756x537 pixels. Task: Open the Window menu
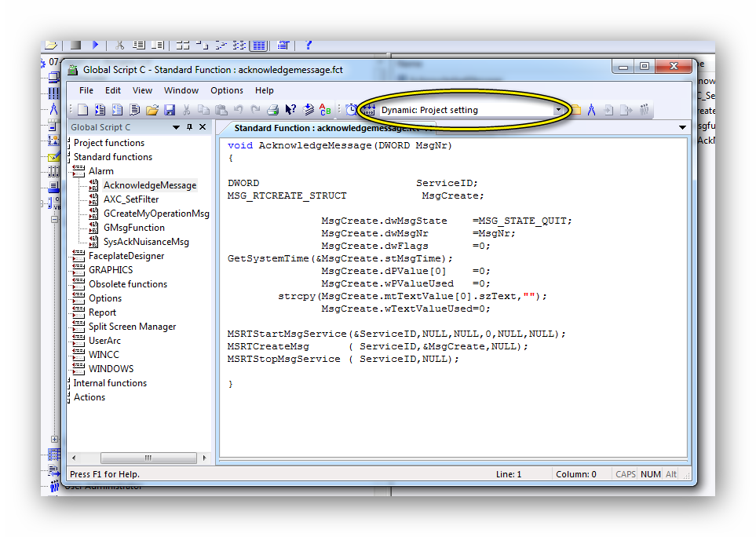pos(181,90)
